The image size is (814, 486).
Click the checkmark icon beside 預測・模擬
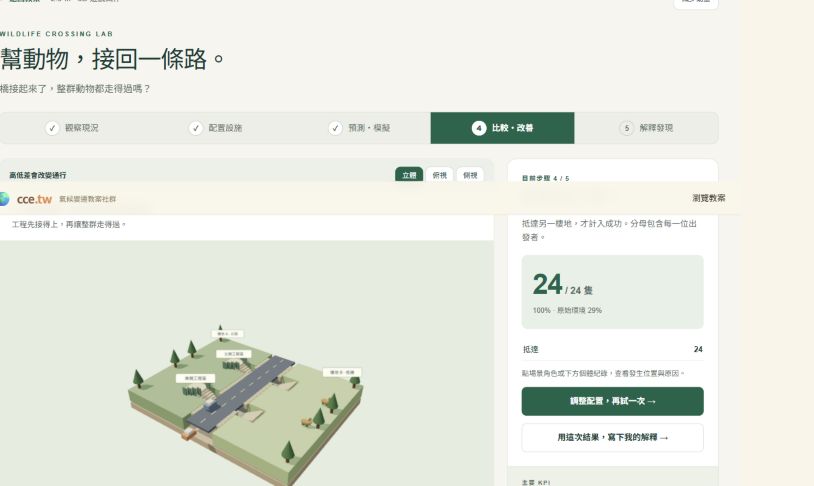[x=335, y=128]
